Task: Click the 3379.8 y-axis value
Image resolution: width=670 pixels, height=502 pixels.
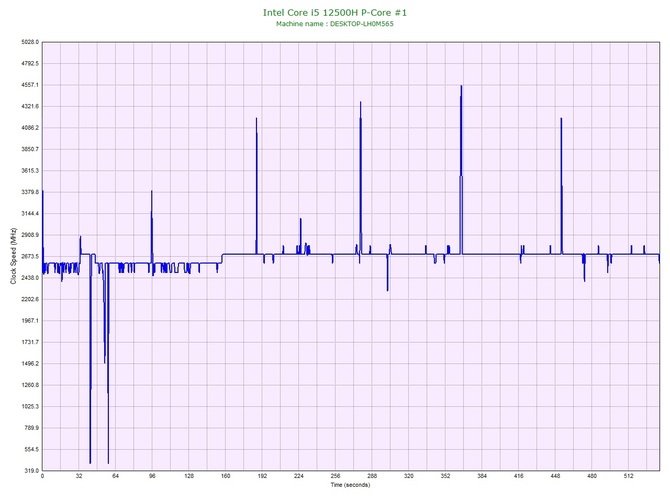Action: tap(30, 192)
